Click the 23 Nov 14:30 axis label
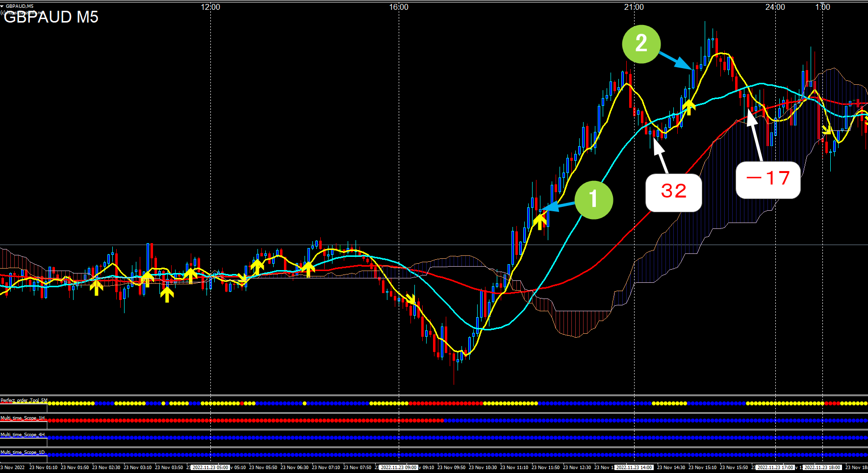The image size is (868, 473). pos(671,468)
